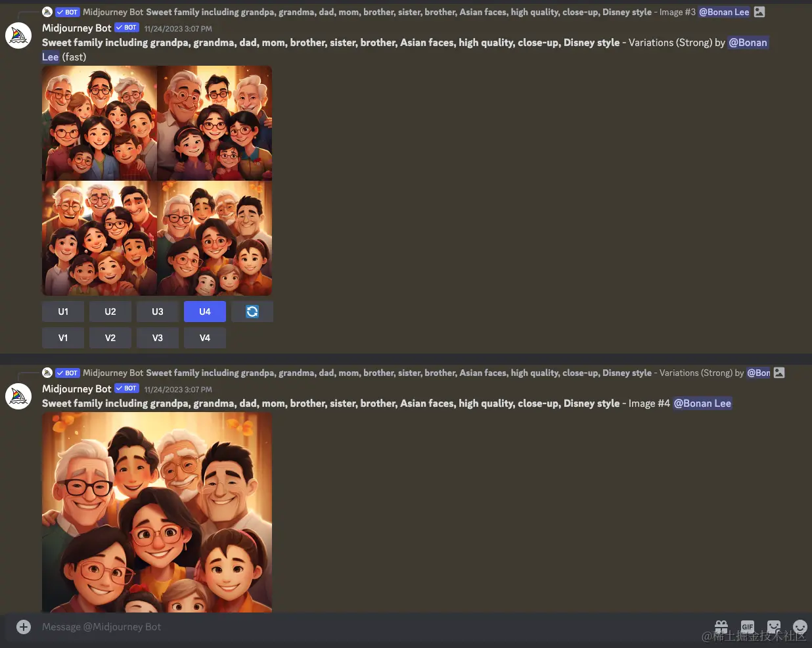Screen dimensions: 812x648
Task: Click the V4 variation button
Action: pos(205,338)
